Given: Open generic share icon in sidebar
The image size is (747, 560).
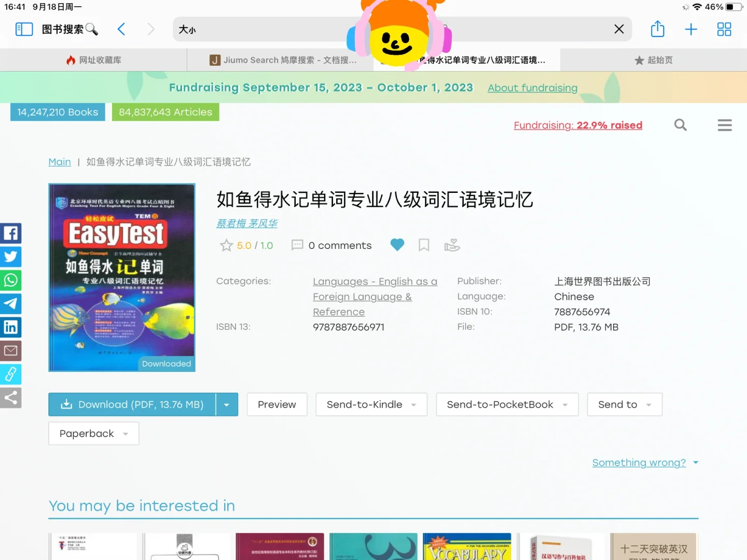Looking at the screenshot, I should point(10,398).
